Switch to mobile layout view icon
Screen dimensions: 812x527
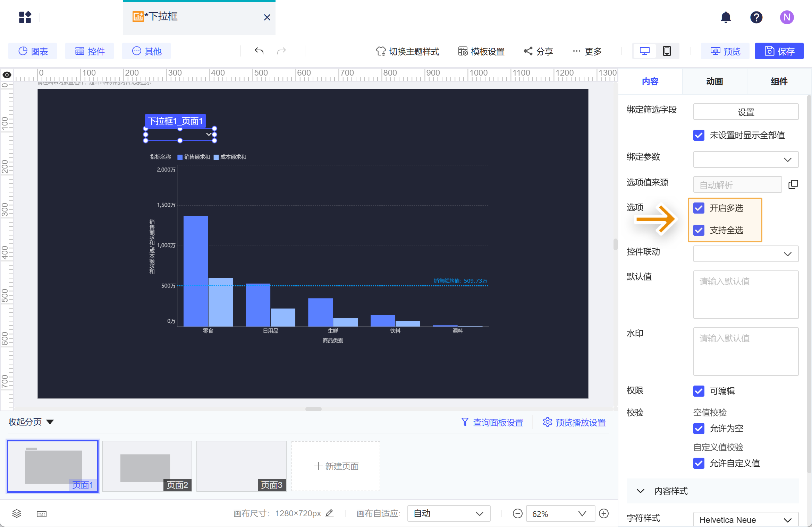tap(667, 51)
